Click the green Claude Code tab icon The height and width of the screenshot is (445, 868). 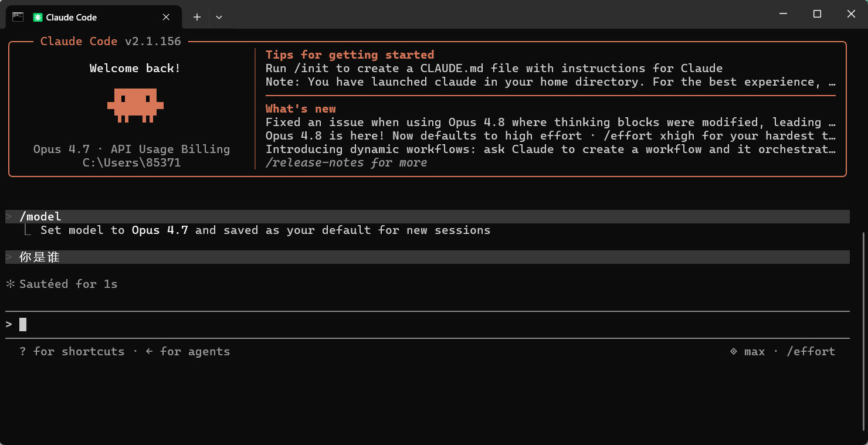[38, 18]
